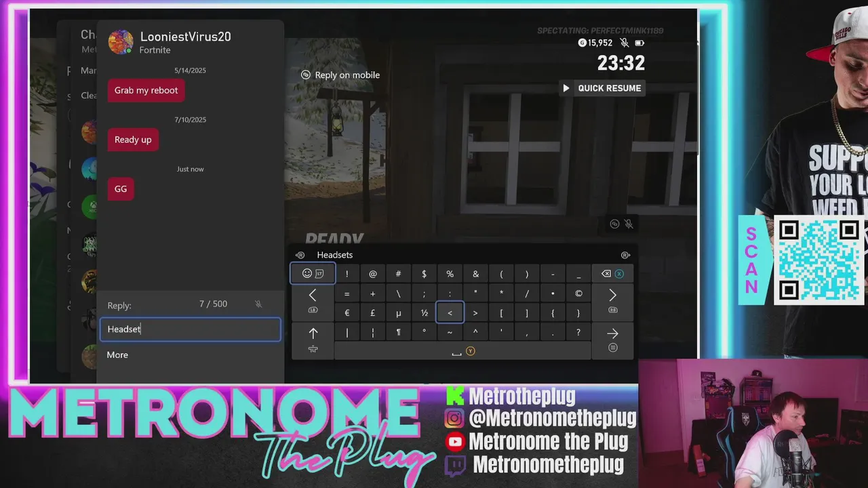868x488 pixels.
Task: Select the closing parenthesis key
Action: click(527, 274)
